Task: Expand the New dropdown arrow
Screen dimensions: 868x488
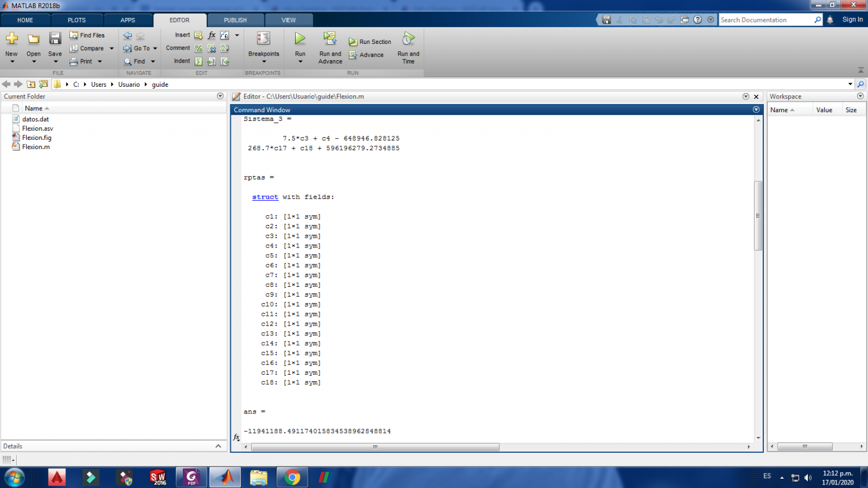Action: 12,61
